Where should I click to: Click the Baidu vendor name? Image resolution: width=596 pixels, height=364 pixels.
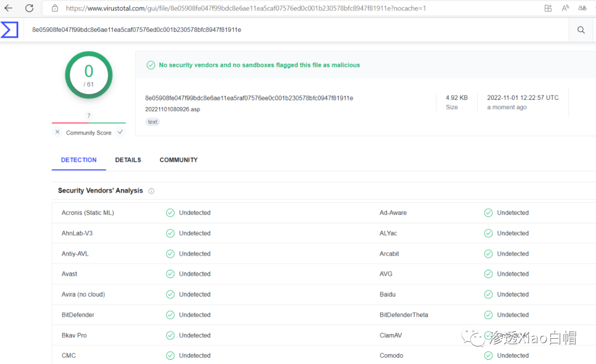tap(387, 295)
